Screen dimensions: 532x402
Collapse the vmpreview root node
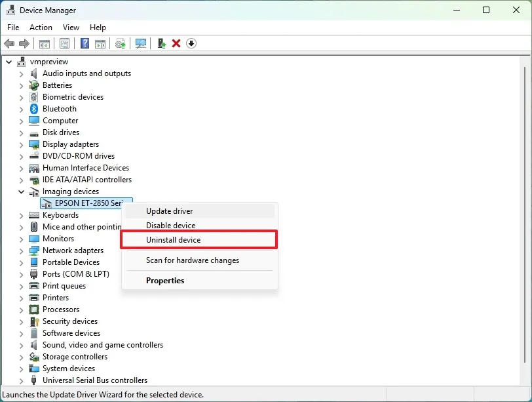(x=9, y=62)
